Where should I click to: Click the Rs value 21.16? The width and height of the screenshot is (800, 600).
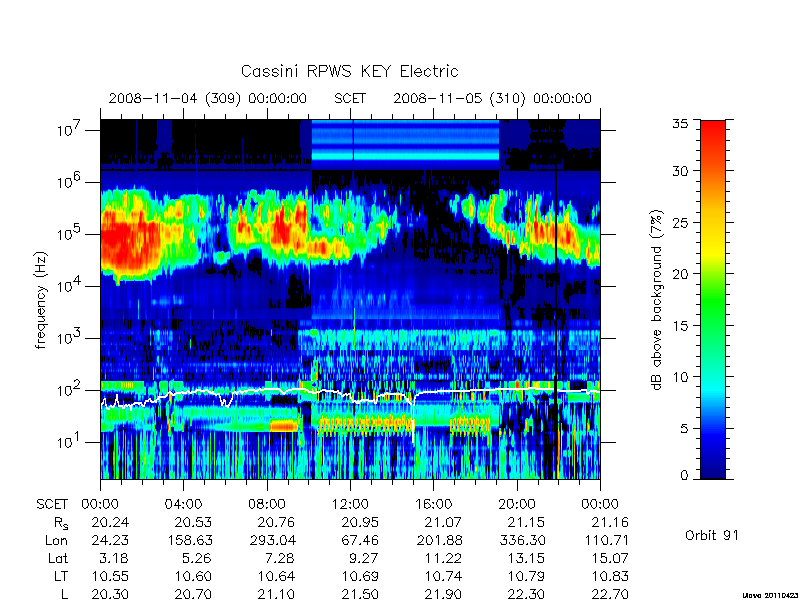coord(610,522)
